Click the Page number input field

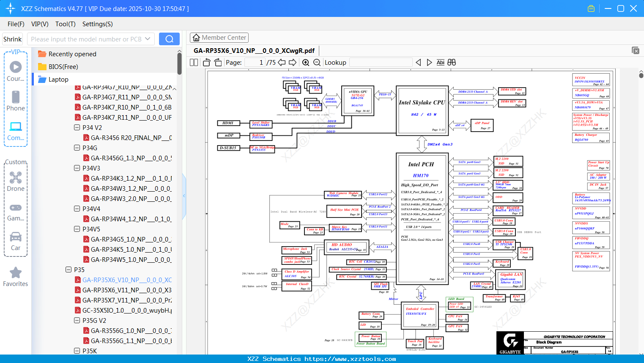pyautogui.click(x=255, y=62)
